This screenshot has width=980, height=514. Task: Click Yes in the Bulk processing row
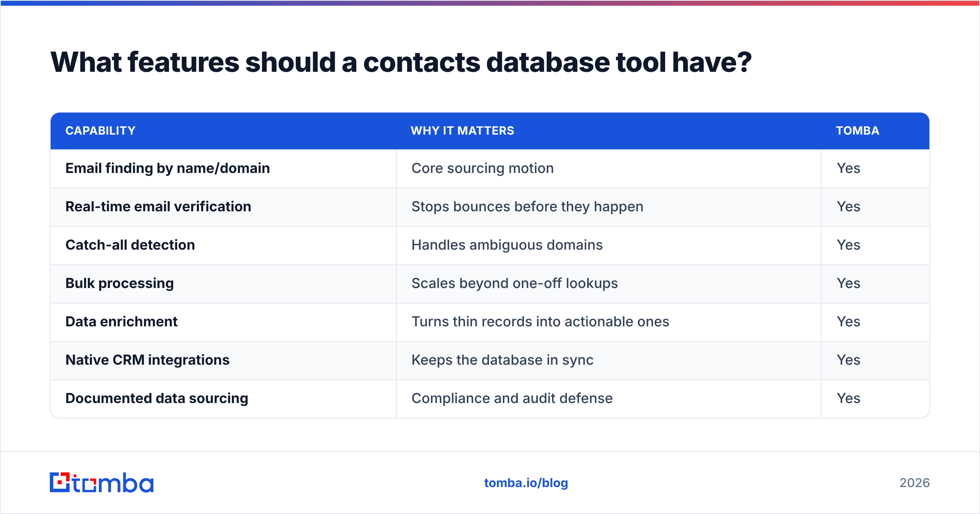[849, 283]
